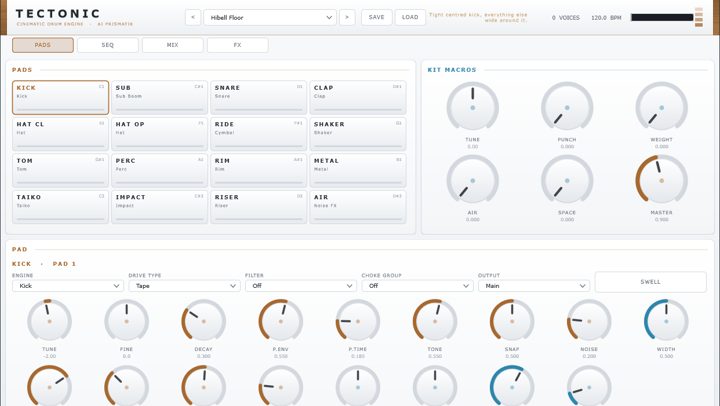The width and height of the screenshot is (720, 406).
Task: Click the DECAY knob
Action: [x=204, y=321]
